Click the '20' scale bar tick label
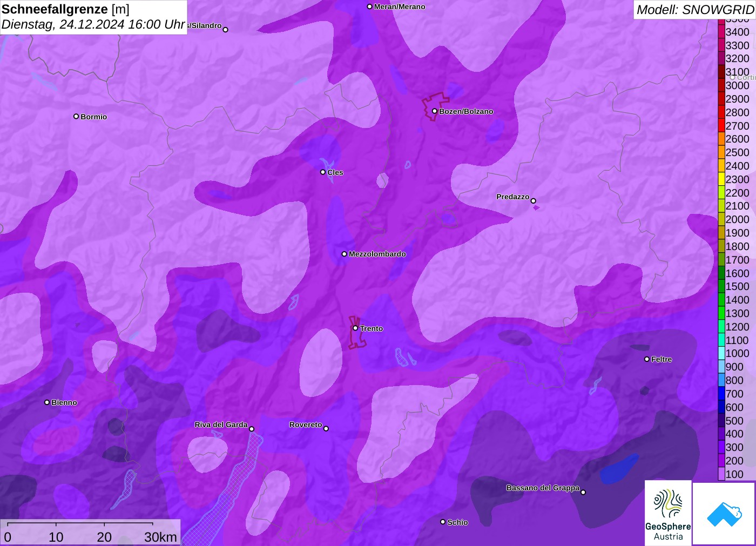This screenshot has height=546, width=756. coord(104,537)
